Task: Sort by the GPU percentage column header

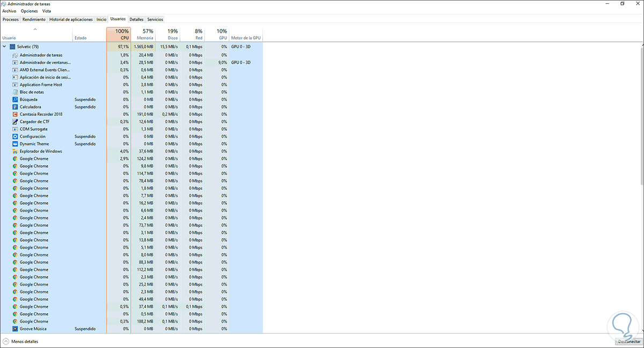Action: click(x=217, y=34)
